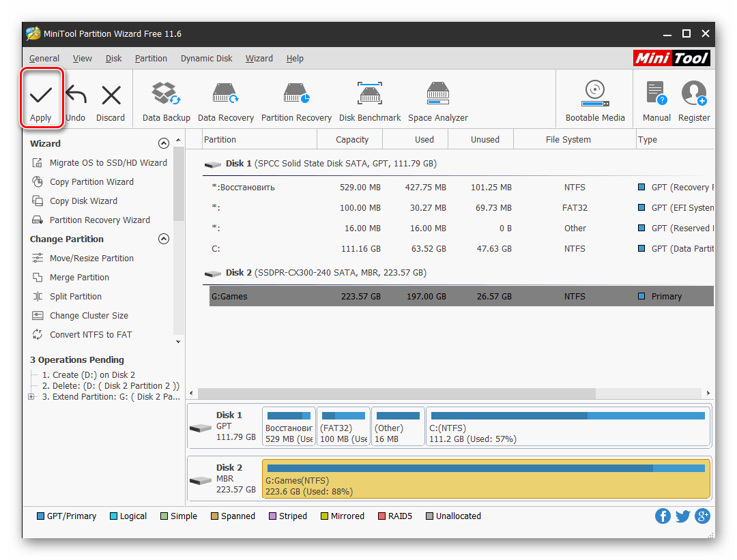Viewport: 737px width, 560px height.
Task: Open the Facebook share icon
Action: point(663,516)
